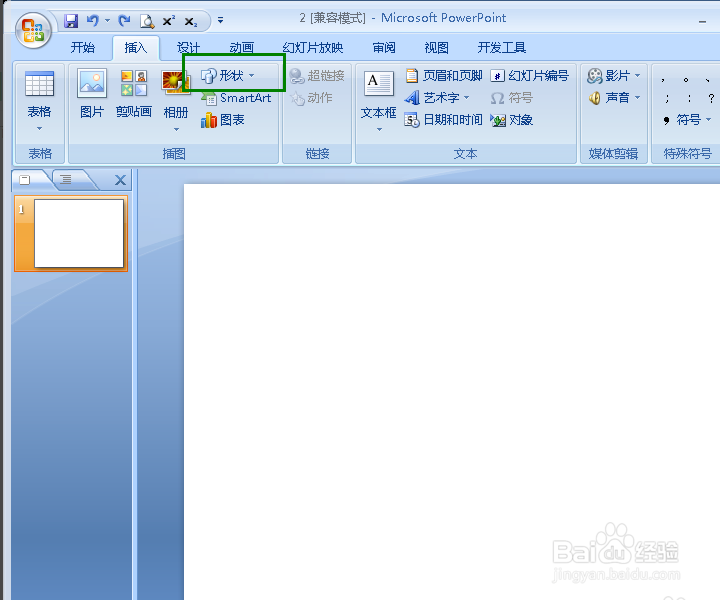720x600 pixels.
Task: Expand the 表格 dropdown arrow
Action: (39, 129)
